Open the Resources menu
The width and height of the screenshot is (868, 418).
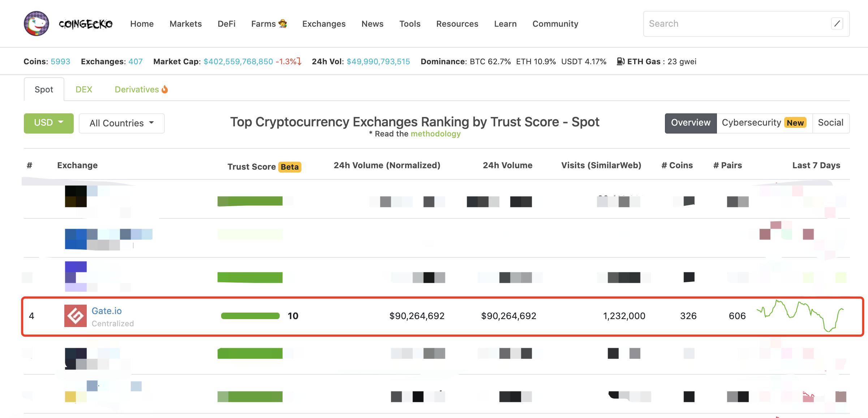click(x=457, y=24)
